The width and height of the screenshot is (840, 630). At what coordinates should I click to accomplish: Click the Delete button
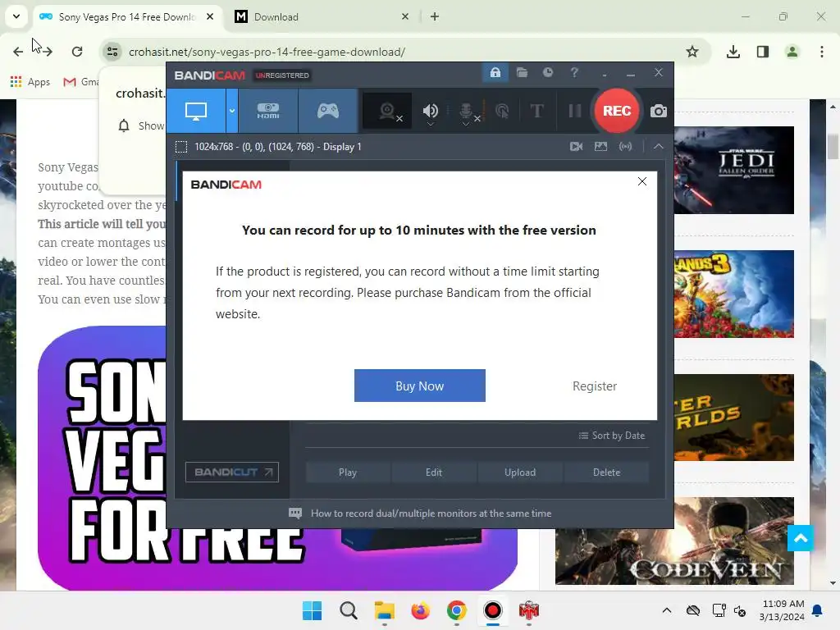pyautogui.click(x=606, y=472)
